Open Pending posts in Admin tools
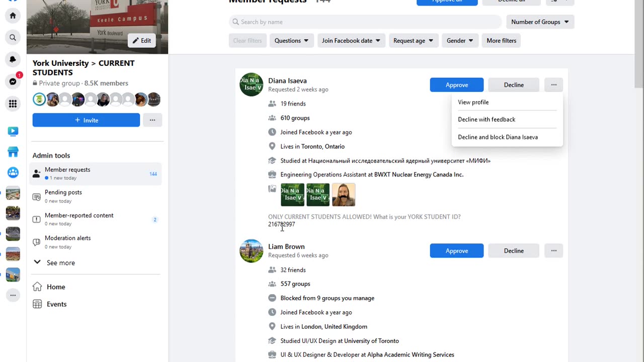Image resolution: width=644 pixels, height=362 pixels. tap(96, 196)
